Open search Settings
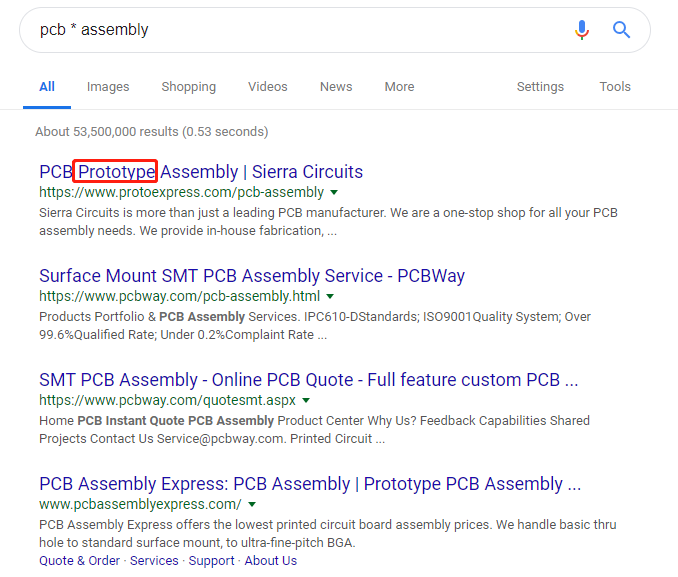 tap(540, 87)
